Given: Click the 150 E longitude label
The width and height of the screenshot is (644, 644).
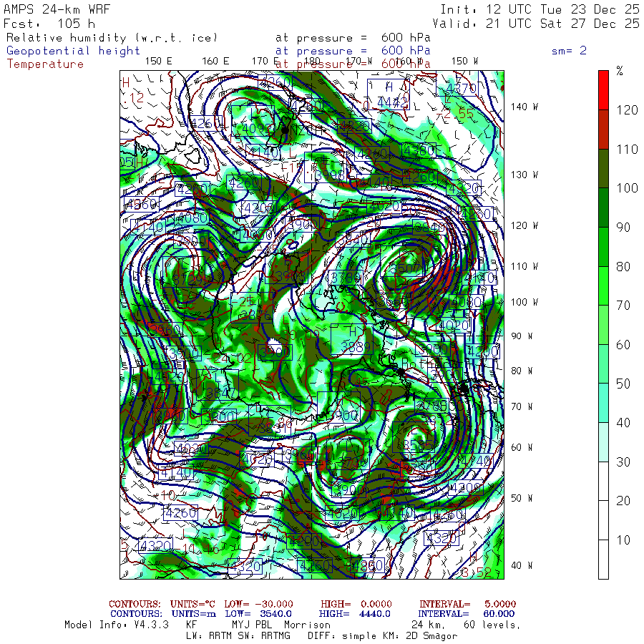Looking at the screenshot, I should (158, 62).
